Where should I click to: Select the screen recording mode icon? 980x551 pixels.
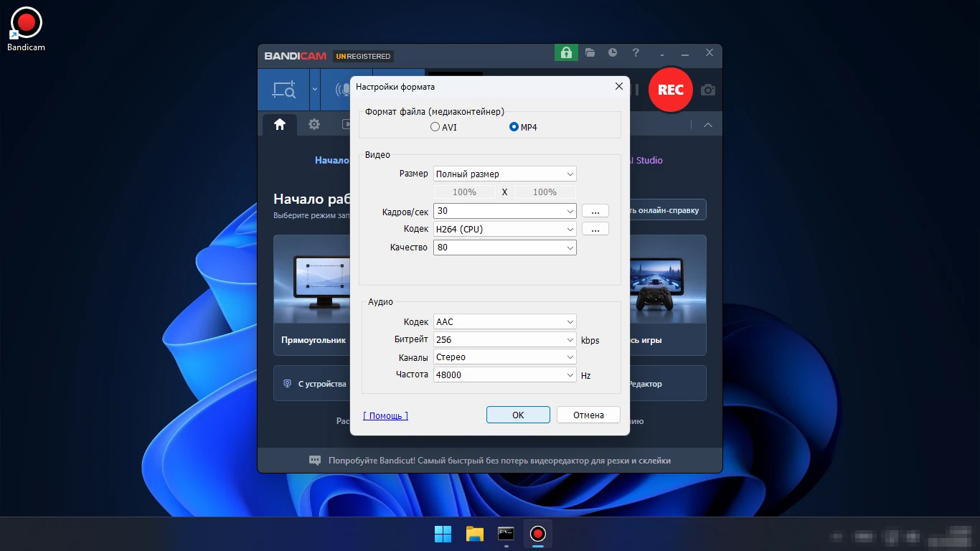coord(283,90)
